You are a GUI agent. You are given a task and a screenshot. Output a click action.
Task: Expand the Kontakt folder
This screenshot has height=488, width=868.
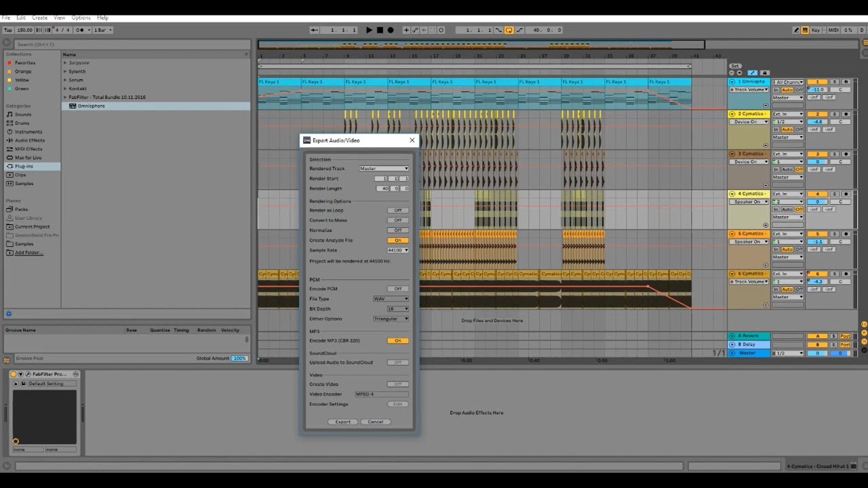tap(66, 89)
